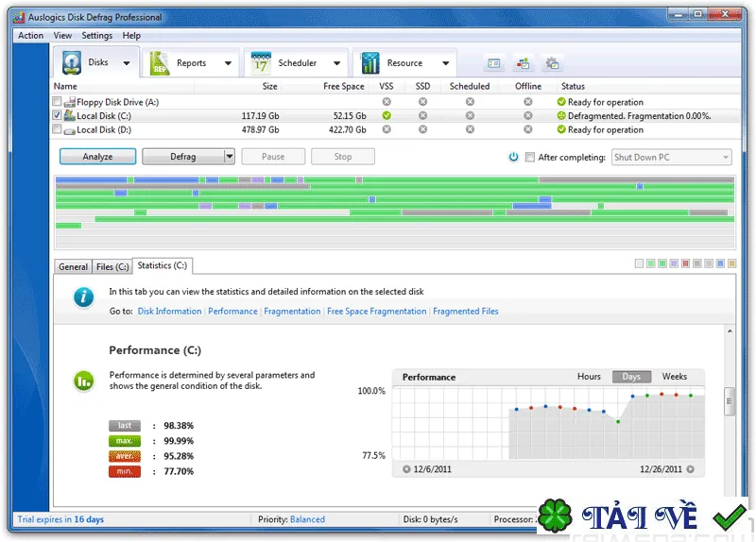Go to Free Space Fragmentation link

click(x=376, y=312)
